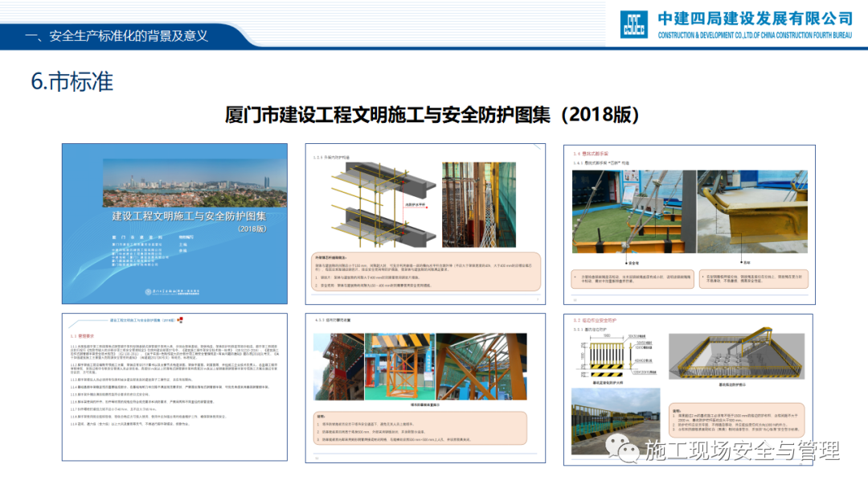868x489 pixels.
Task: Open the text-only 管理要求 page thumbnail
Action: click(x=174, y=387)
